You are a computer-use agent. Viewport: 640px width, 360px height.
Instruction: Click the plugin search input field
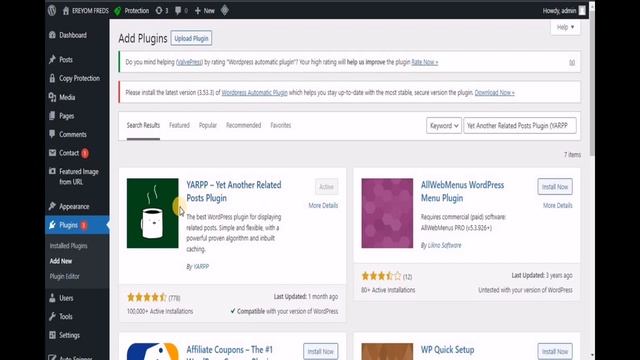coord(520,126)
